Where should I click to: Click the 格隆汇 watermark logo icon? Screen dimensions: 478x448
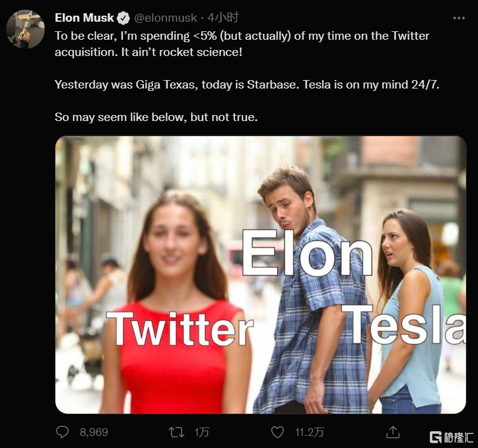click(x=435, y=436)
